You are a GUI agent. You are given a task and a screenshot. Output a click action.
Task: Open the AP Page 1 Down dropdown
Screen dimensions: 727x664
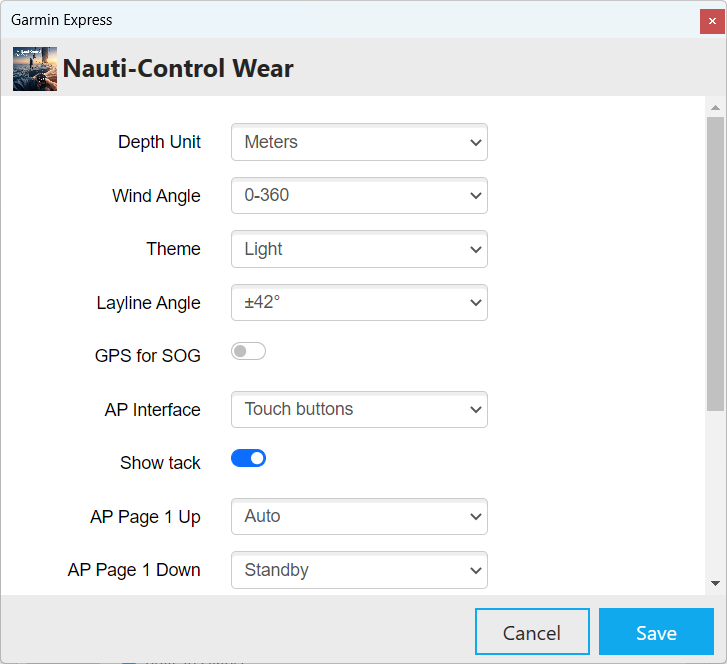[359, 570]
